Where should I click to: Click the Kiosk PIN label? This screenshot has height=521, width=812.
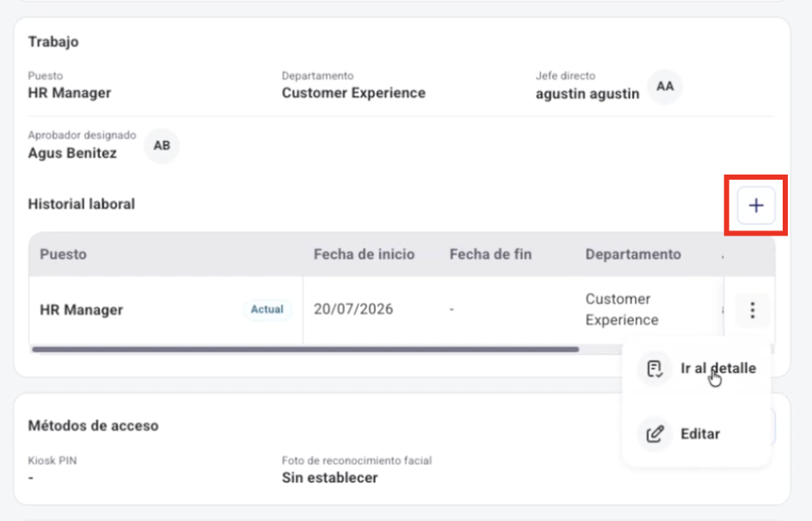point(52,461)
